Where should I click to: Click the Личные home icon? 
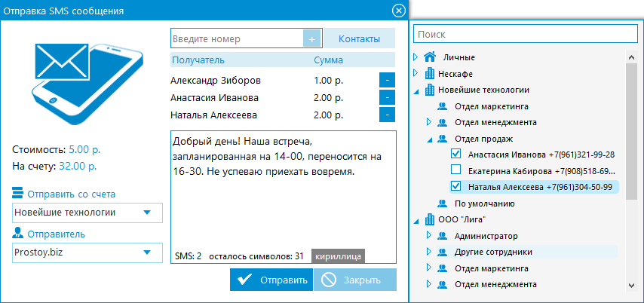coord(431,57)
